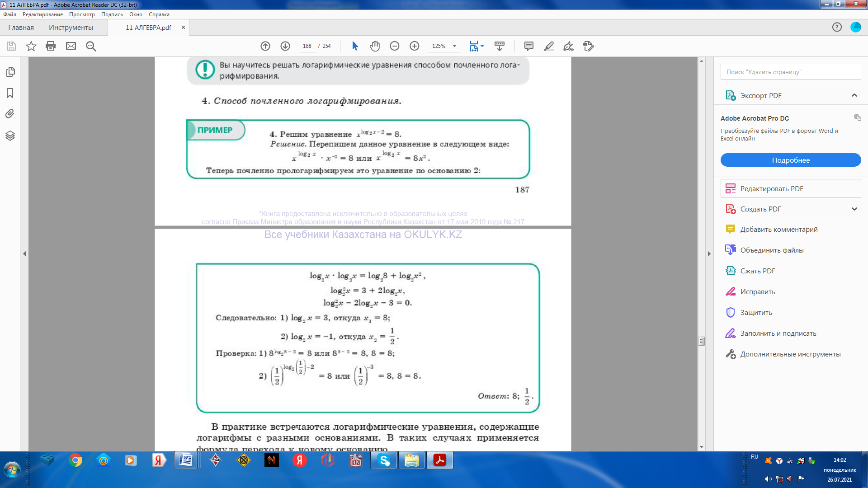Add bookmark with star icon
Viewport: 868px width, 488px height.
coord(31,46)
